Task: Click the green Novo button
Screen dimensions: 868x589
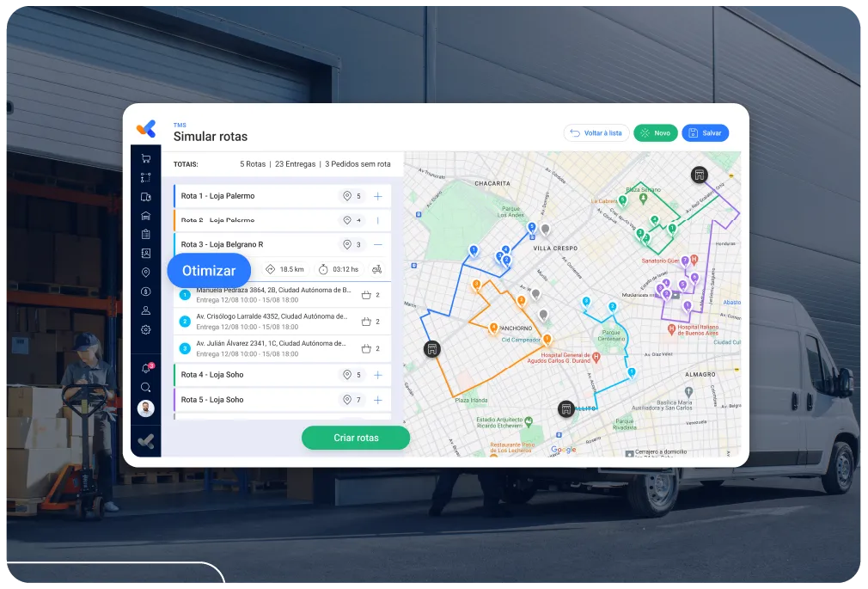Action: pos(656,133)
